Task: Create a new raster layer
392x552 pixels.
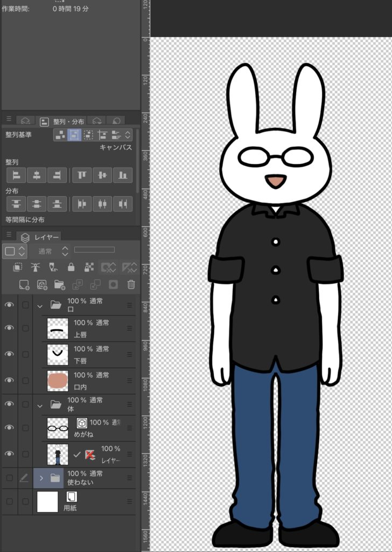Action: point(24,284)
